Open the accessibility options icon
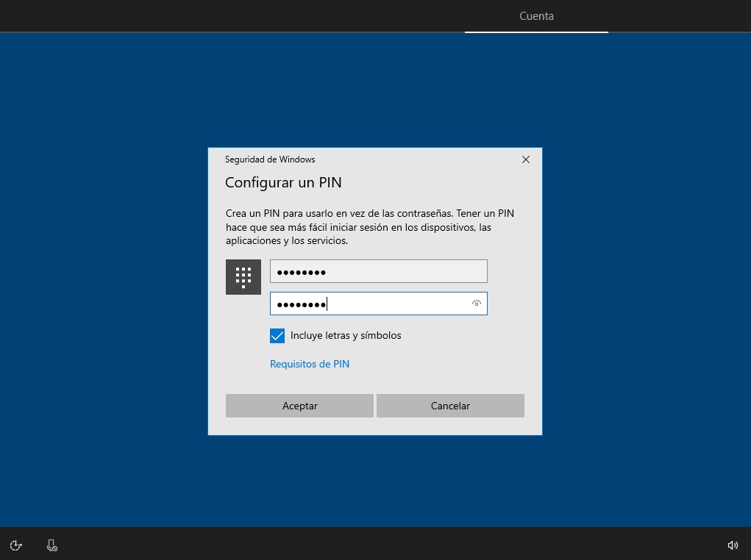Screen dimensions: 751x560 (15, 545)
